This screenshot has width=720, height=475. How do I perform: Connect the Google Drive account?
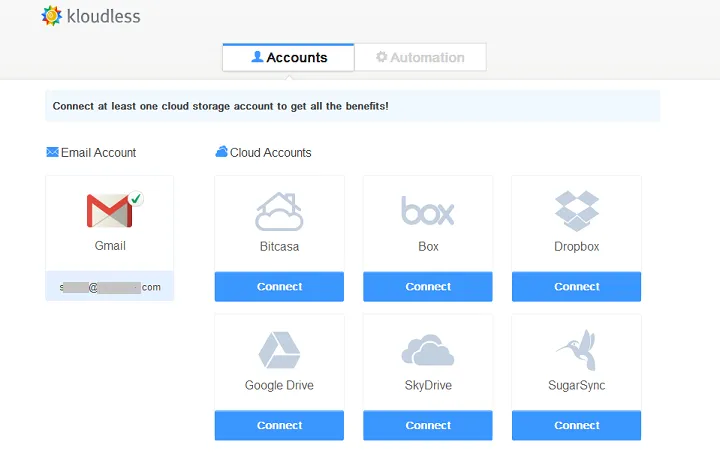point(279,425)
